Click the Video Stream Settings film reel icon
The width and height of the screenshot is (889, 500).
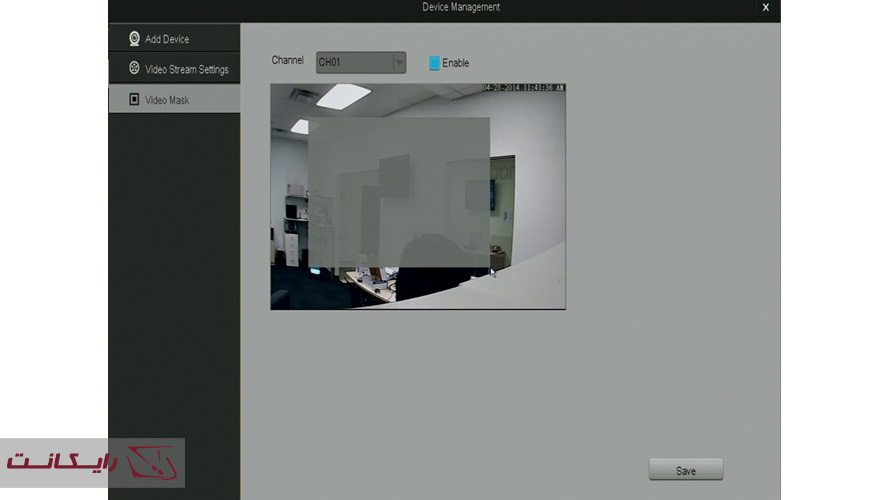(x=134, y=69)
